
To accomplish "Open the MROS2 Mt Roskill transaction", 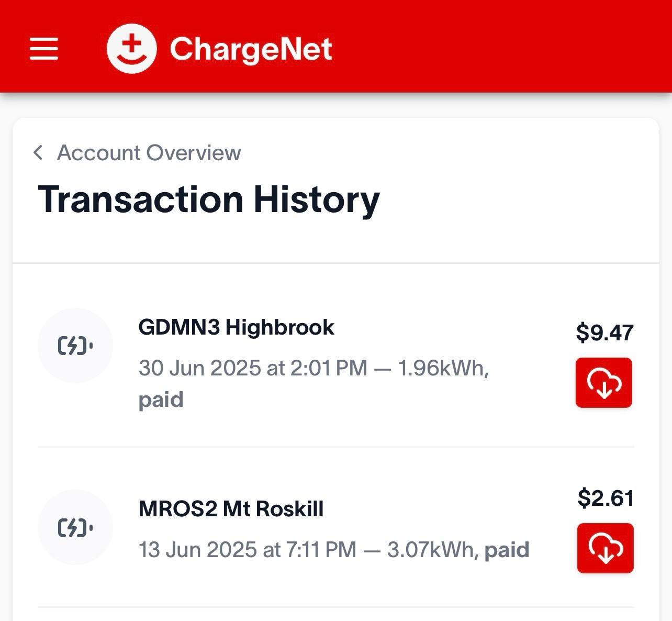I will [x=231, y=509].
